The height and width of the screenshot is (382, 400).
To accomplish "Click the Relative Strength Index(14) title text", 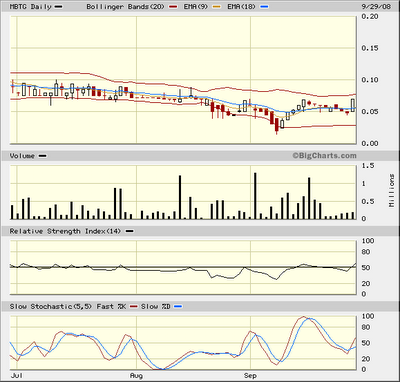I will 65,231.
